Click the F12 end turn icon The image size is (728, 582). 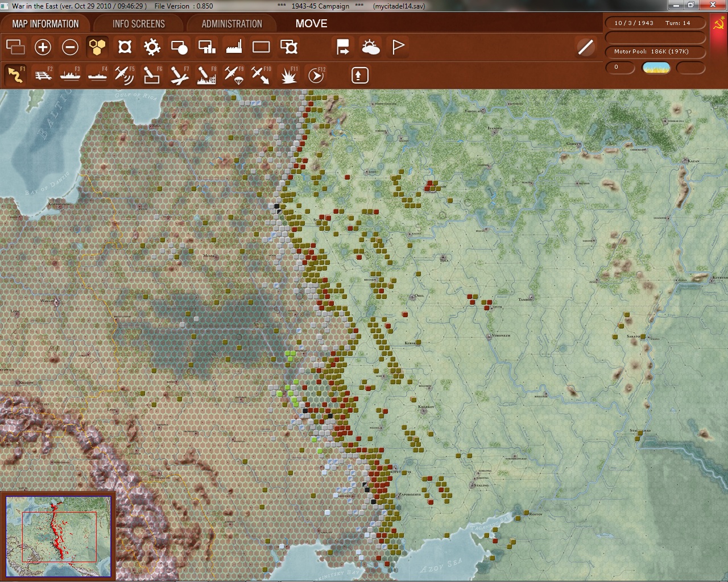316,75
